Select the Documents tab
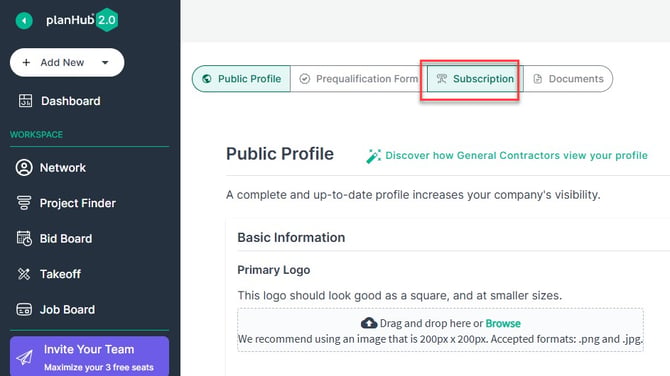Screen dimensions: 670x376 pyautogui.click(x=568, y=79)
